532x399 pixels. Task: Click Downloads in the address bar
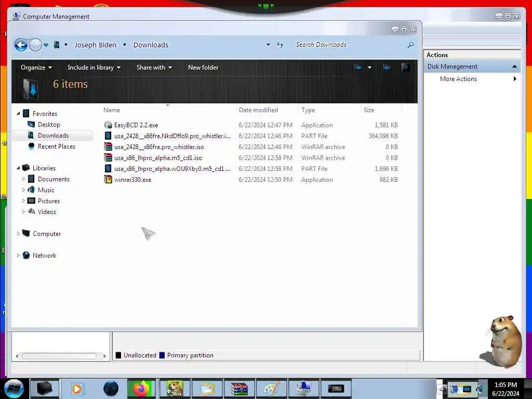[x=151, y=45]
